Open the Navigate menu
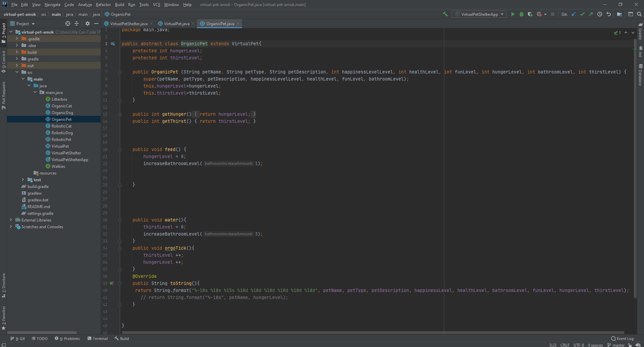 (x=52, y=5)
